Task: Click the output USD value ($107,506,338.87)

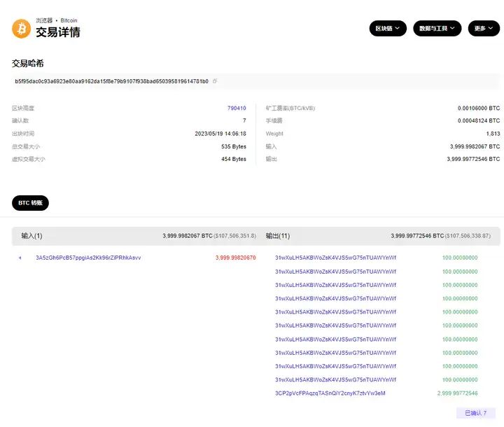Action: pyautogui.click(x=468, y=236)
